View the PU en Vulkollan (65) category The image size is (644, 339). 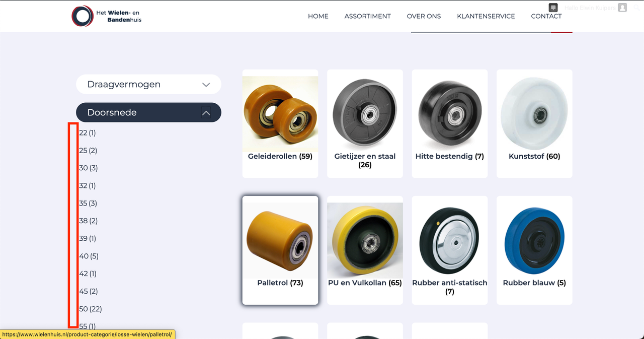tap(365, 250)
